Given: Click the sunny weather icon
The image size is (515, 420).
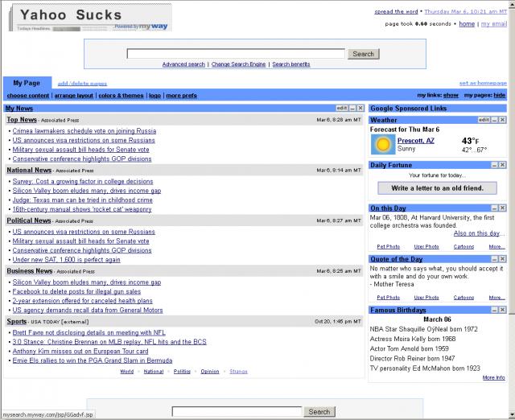Looking at the screenshot, I should point(382,145).
